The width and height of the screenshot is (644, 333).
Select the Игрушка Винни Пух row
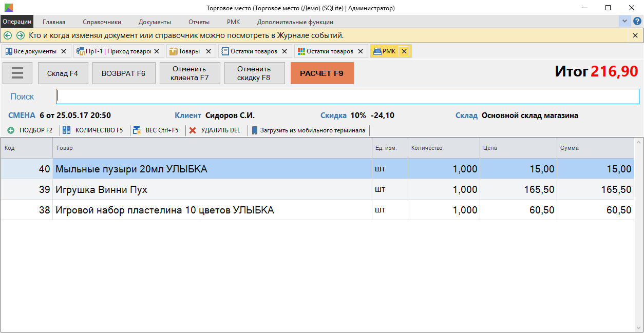[205, 190]
